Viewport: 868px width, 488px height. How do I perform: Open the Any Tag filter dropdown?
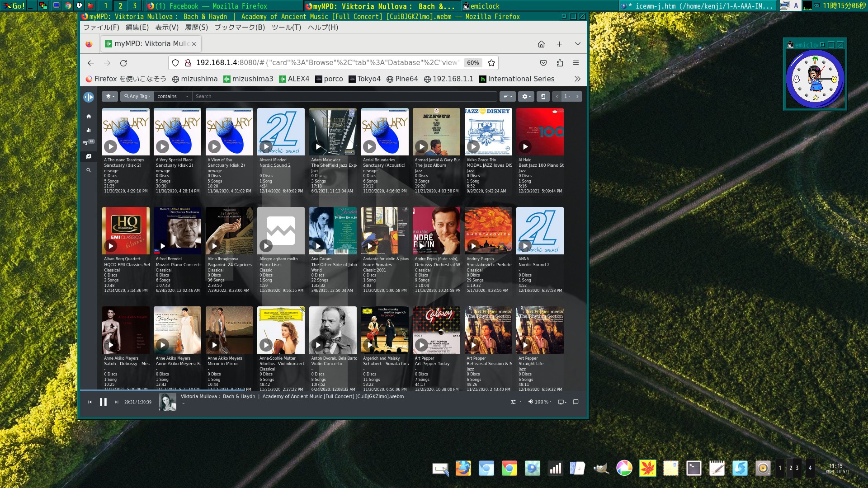(137, 96)
